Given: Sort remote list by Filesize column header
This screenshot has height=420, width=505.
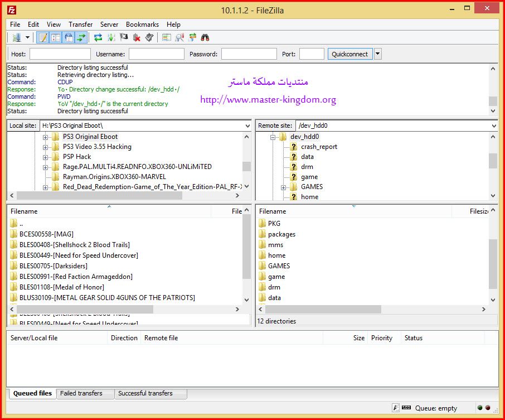Looking at the screenshot, I should point(470,211).
